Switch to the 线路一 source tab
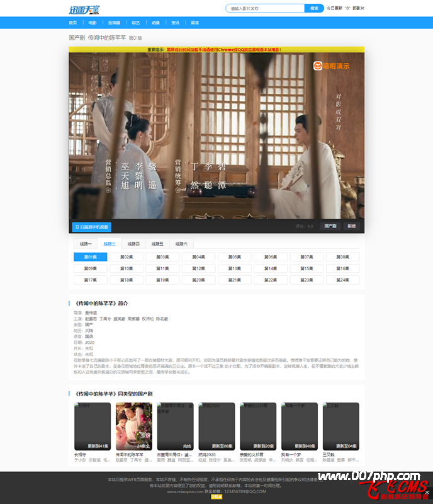The width and height of the screenshot is (433, 504). [x=86, y=243]
